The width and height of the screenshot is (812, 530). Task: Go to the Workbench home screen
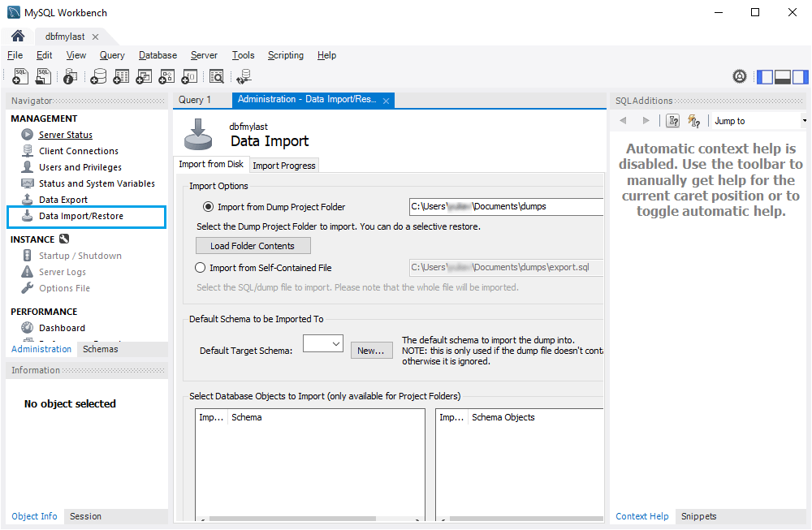(x=16, y=36)
